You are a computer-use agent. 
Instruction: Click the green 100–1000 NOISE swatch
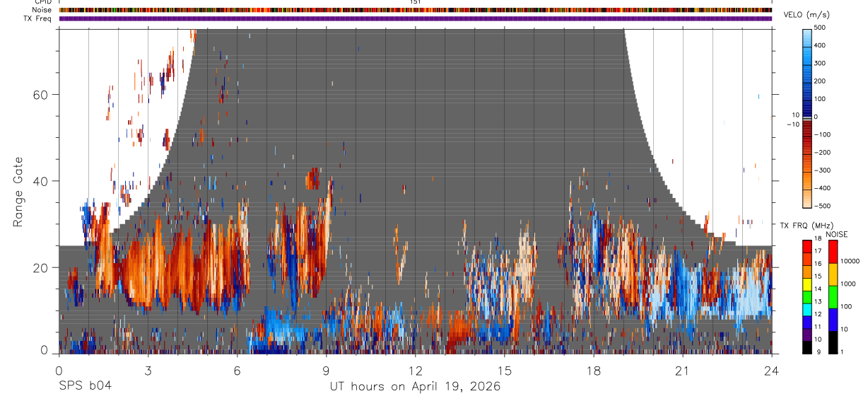(x=833, y=296)
